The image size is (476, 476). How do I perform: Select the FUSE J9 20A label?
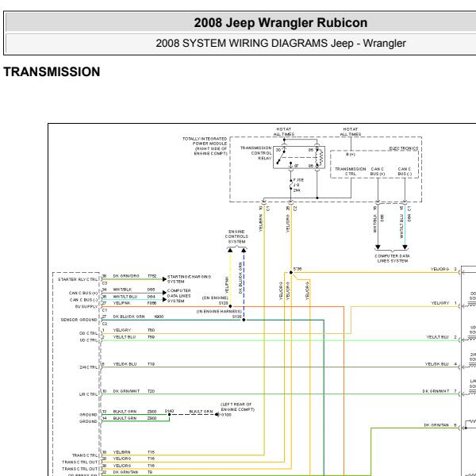[298, 185]
